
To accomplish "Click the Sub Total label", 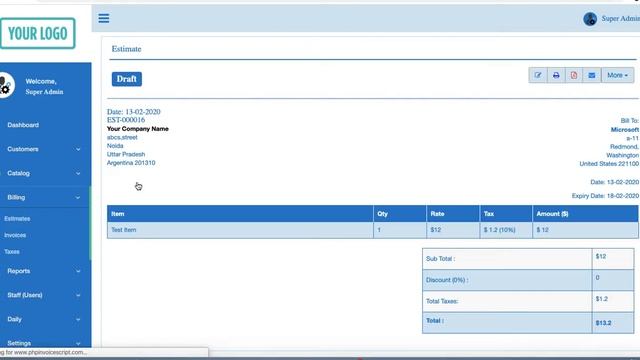I will pyautogui.click(x=440, y=259).
